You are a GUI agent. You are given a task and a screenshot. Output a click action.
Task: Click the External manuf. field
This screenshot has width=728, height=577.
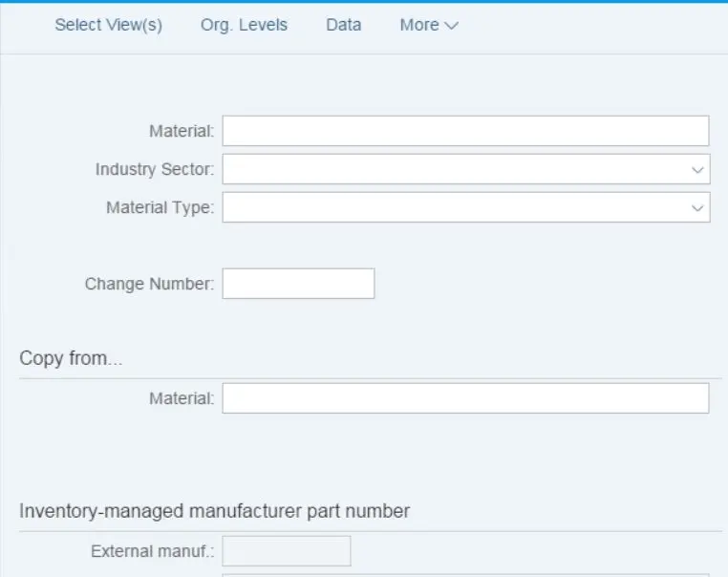pyautogui.click(x=287, y=551)
